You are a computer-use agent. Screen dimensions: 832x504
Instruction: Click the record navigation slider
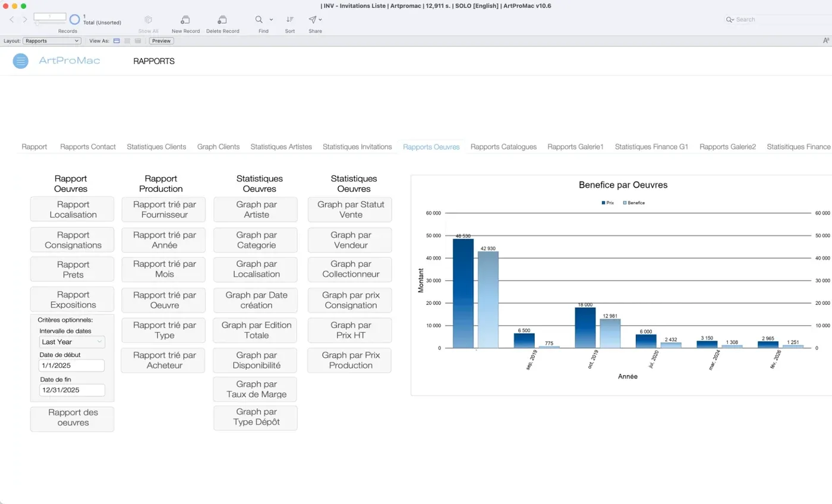(x=50, y=24)
